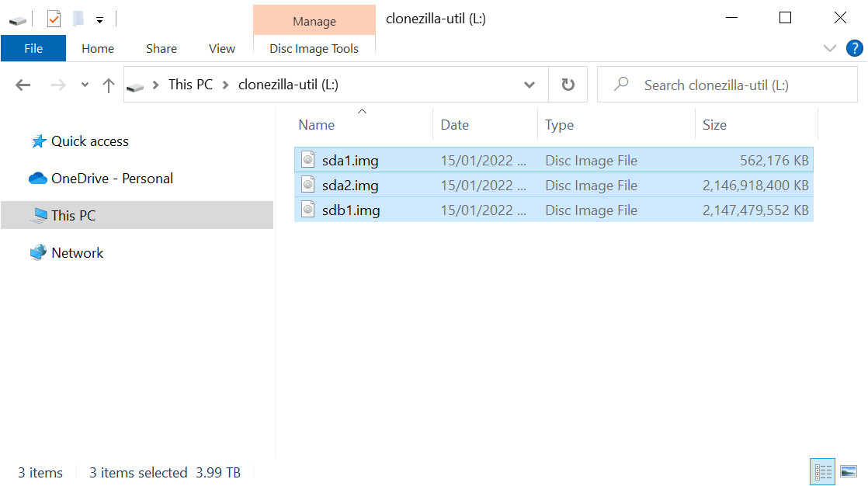Open the Recent locations dropdown arrow
This screenshot has width=868, height=486.
coord(85,85)
